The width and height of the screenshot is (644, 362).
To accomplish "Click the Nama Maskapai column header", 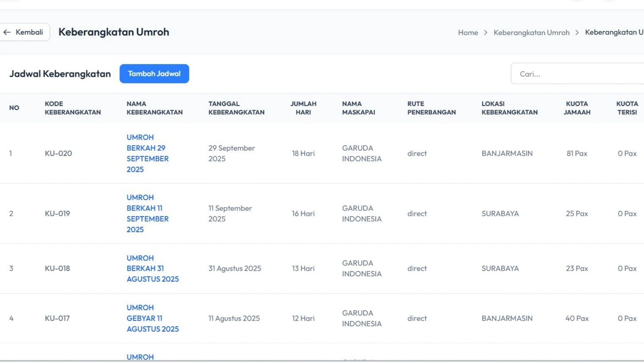I will click(358, 108).
